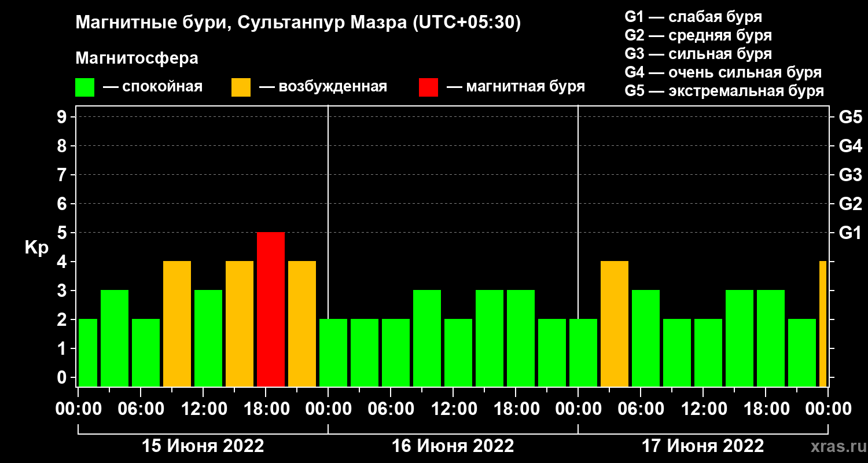Click the 'G2' label on the right axis
Viewport: 868px width, 463px height.
click(850, 204)
